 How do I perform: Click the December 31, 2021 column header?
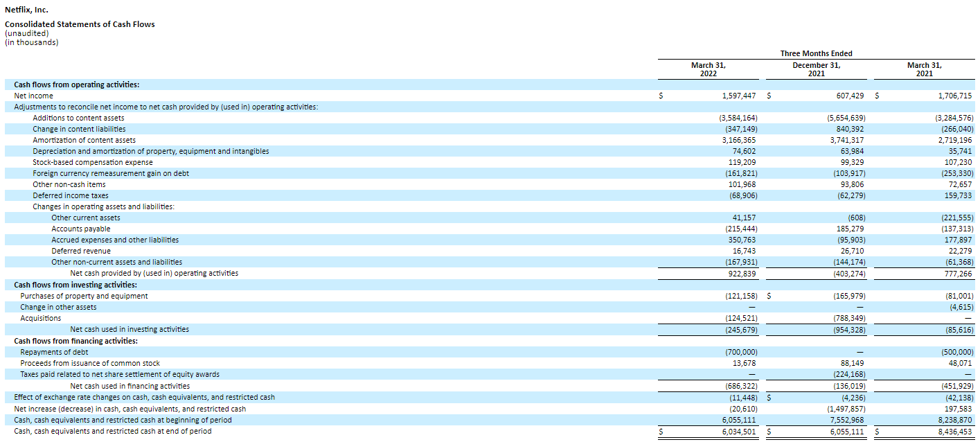point(816,69)
